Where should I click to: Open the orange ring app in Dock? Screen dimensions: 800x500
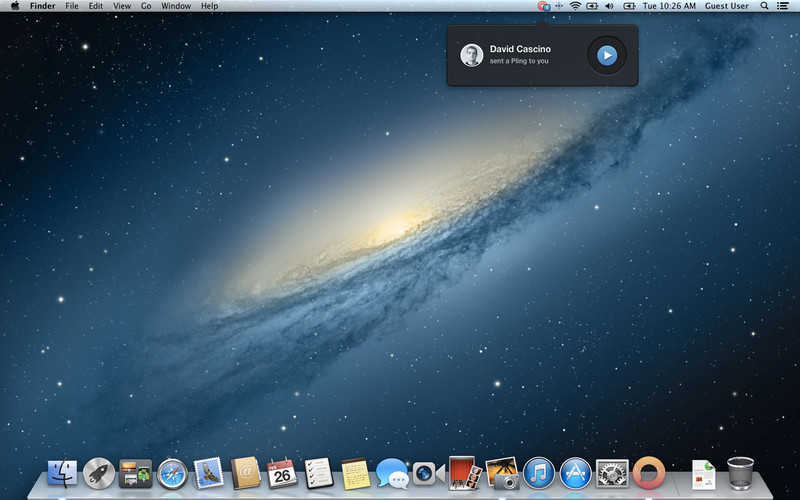click(649, 473)
